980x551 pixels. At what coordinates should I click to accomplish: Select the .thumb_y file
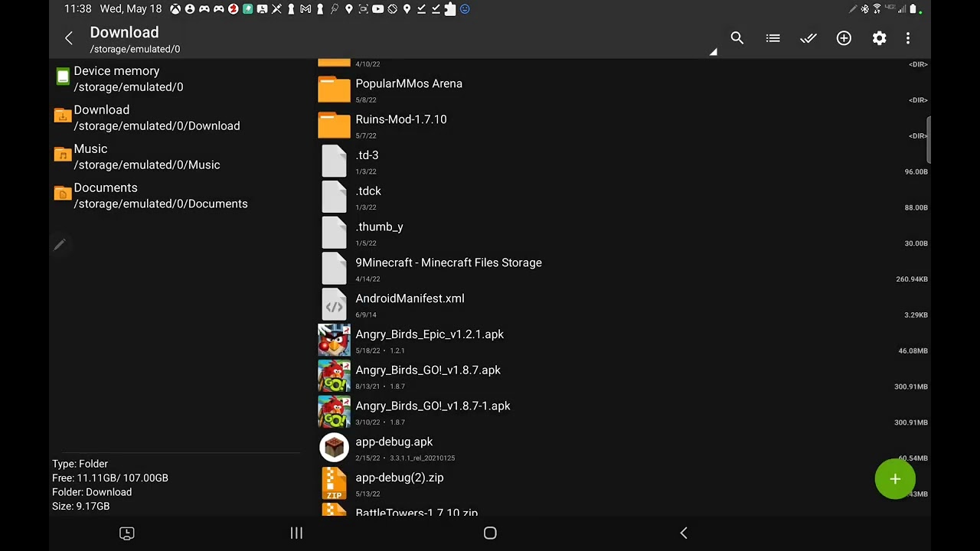click(x=622, y=234)
